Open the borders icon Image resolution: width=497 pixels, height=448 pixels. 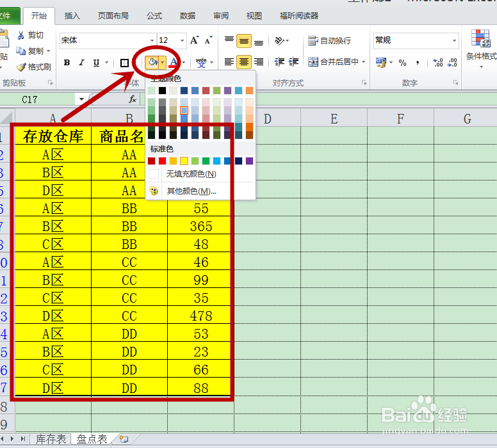tap(124, 63)
